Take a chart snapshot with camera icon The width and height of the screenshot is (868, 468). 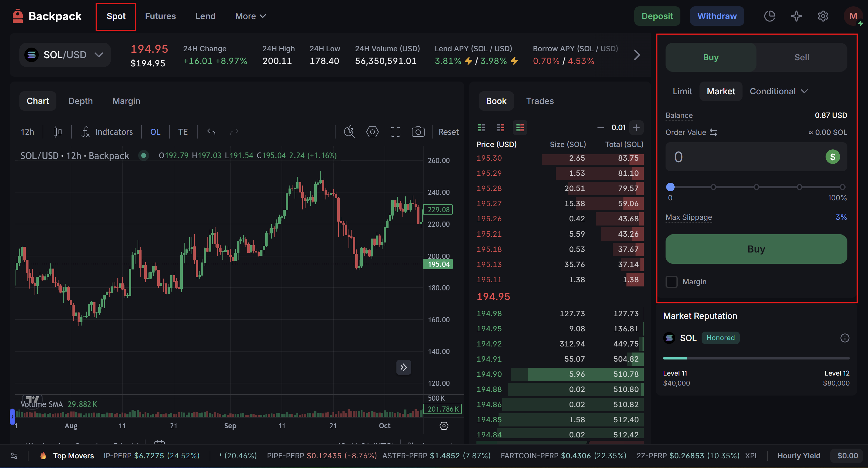coord(418,132)
